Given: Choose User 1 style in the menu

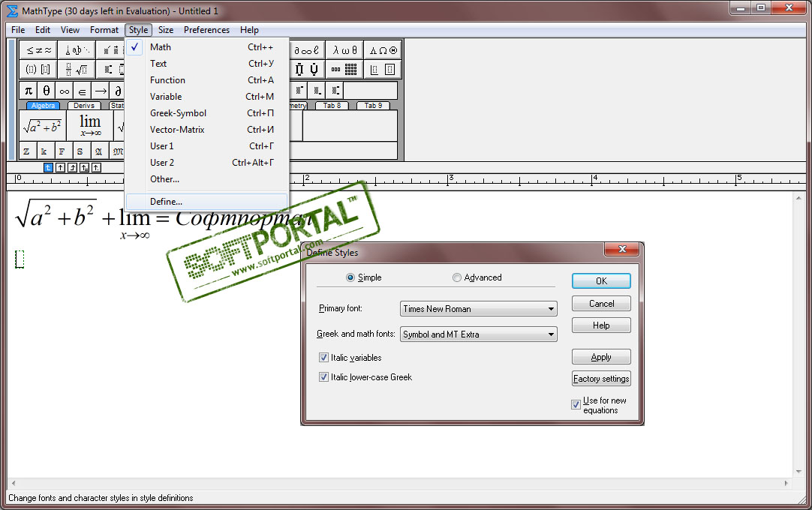Looking at the screenshot, I should [x=206, y=146].
